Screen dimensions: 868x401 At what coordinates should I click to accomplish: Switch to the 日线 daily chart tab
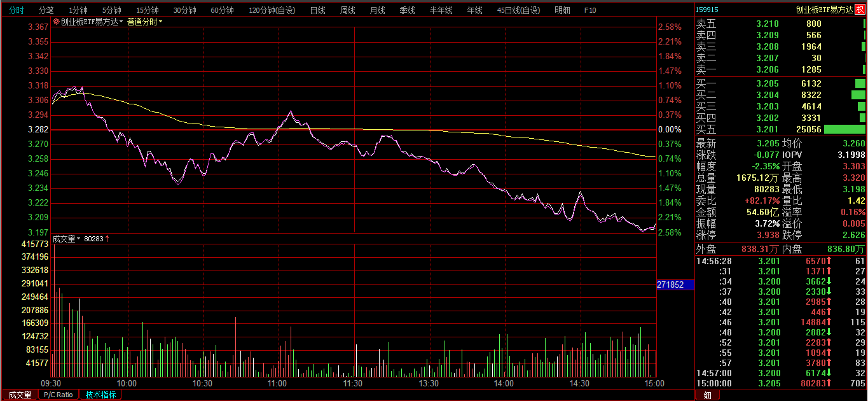point(317,10)
